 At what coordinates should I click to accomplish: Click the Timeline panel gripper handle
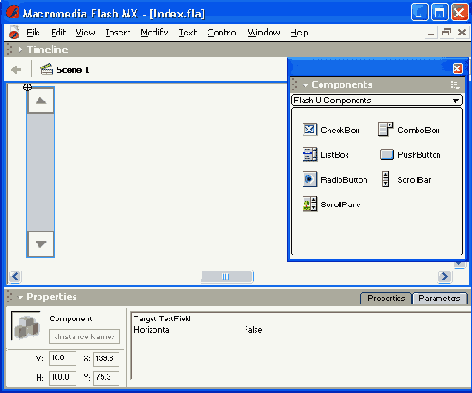tap(10, 50)
